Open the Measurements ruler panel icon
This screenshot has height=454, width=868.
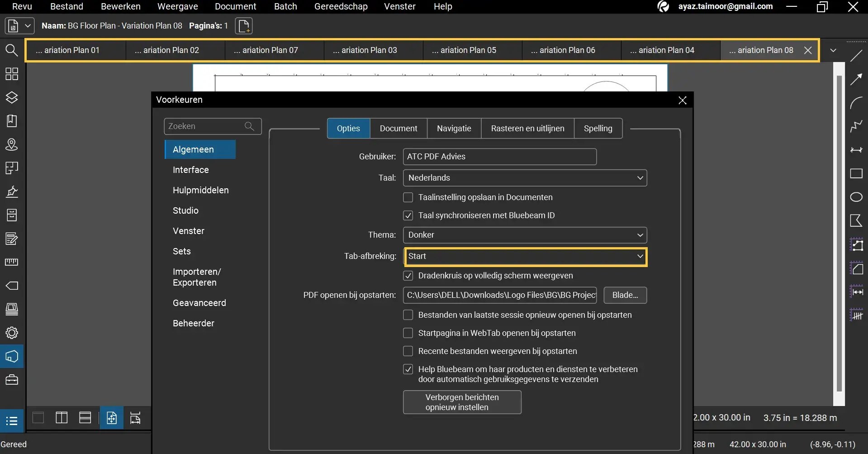pyautogui.click(x=12, y=262)
